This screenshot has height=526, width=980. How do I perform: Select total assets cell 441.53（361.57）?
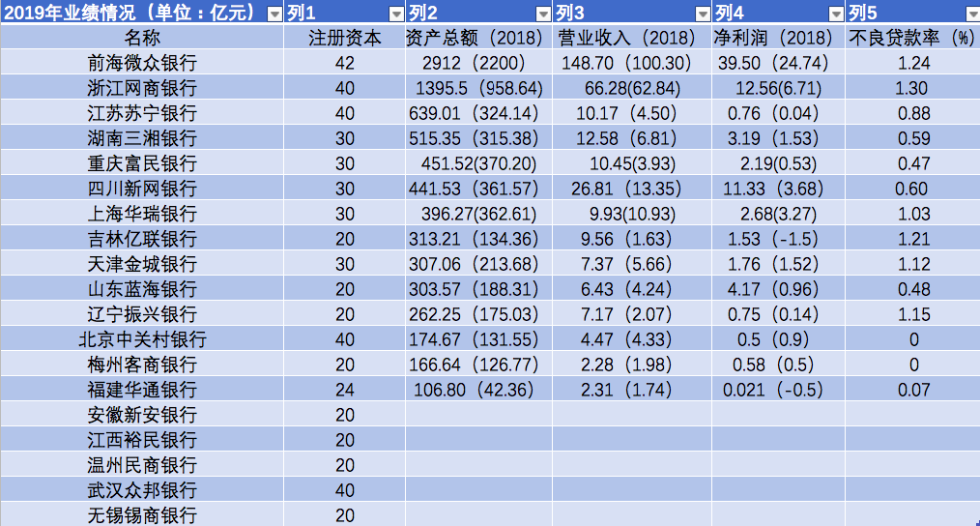pos(478,189)
